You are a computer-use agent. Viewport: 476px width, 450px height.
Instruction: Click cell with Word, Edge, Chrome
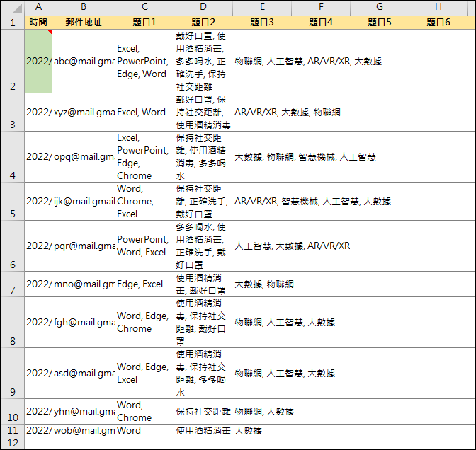tap(144, 323)
